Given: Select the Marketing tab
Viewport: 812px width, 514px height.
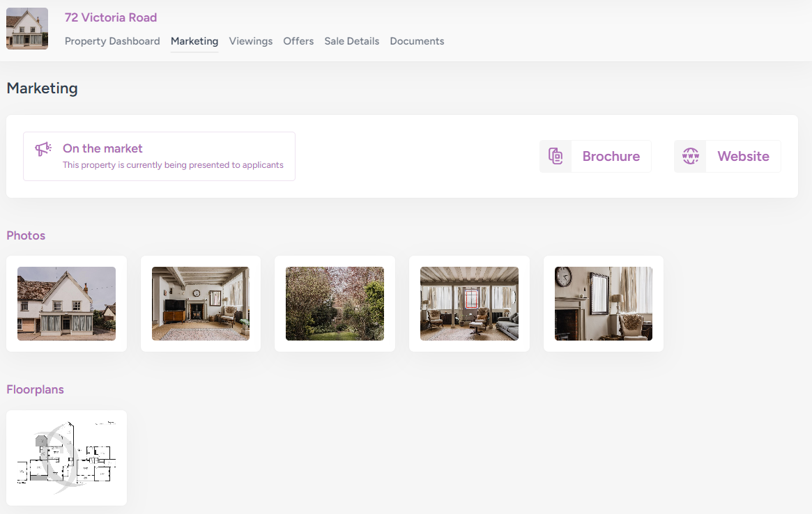Looking at the screenshot, I should 194,41.
